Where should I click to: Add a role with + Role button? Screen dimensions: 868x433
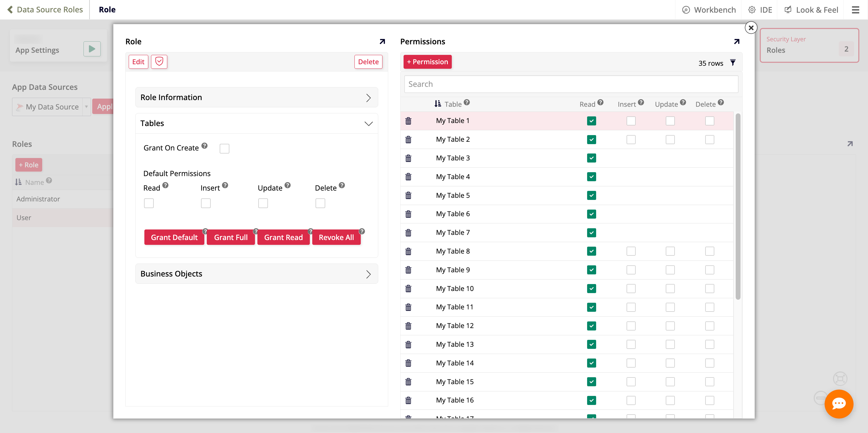(x=29, y=165)
